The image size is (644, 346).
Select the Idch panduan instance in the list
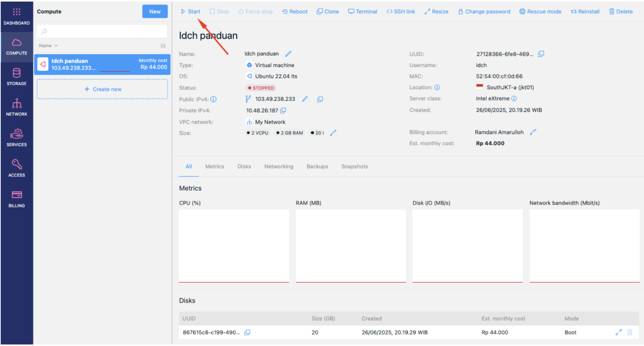point(102,64)
